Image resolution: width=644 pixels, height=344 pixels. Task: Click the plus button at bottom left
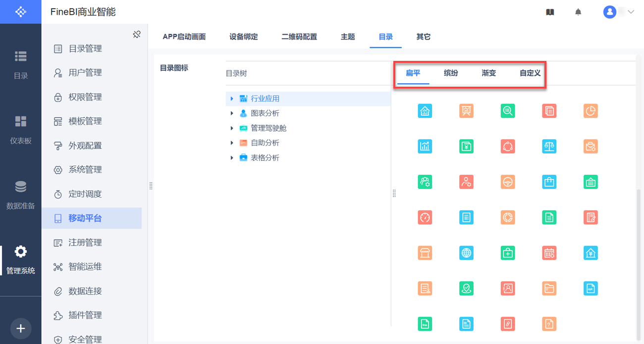21,329
